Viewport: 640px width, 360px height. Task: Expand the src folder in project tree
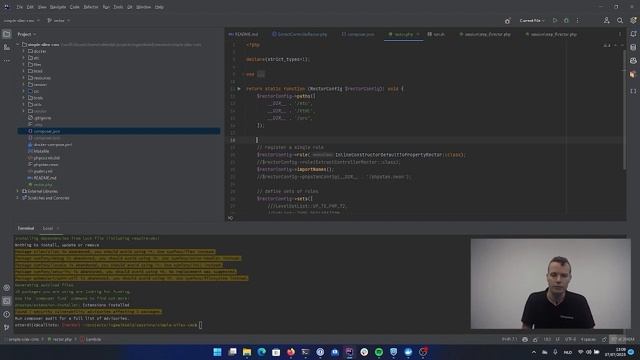[x=24, y=91]
